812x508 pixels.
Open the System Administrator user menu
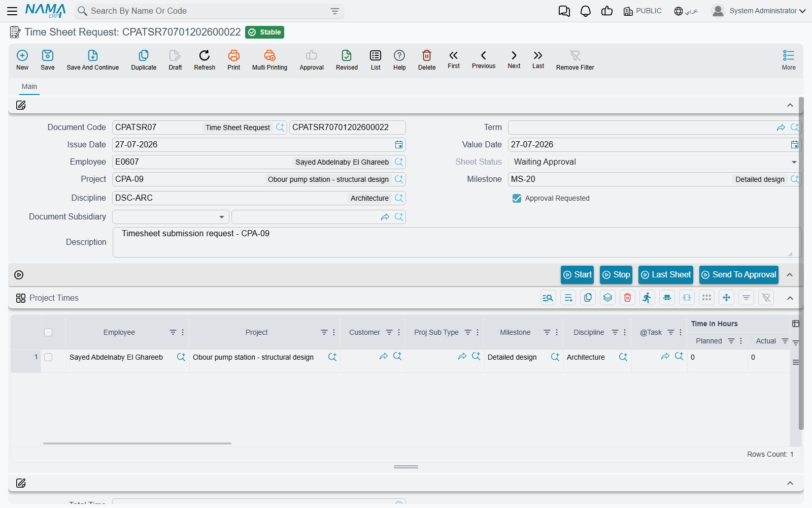(759, 11)
